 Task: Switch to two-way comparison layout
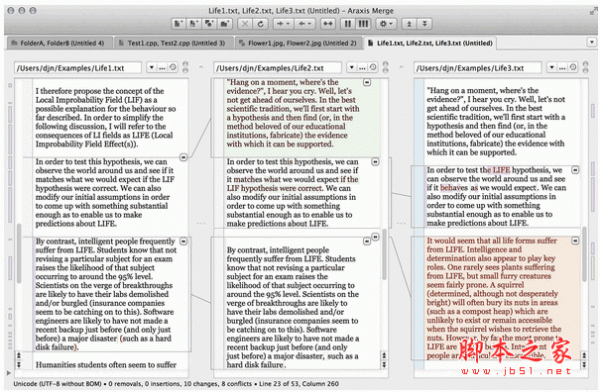pos(348,24)
